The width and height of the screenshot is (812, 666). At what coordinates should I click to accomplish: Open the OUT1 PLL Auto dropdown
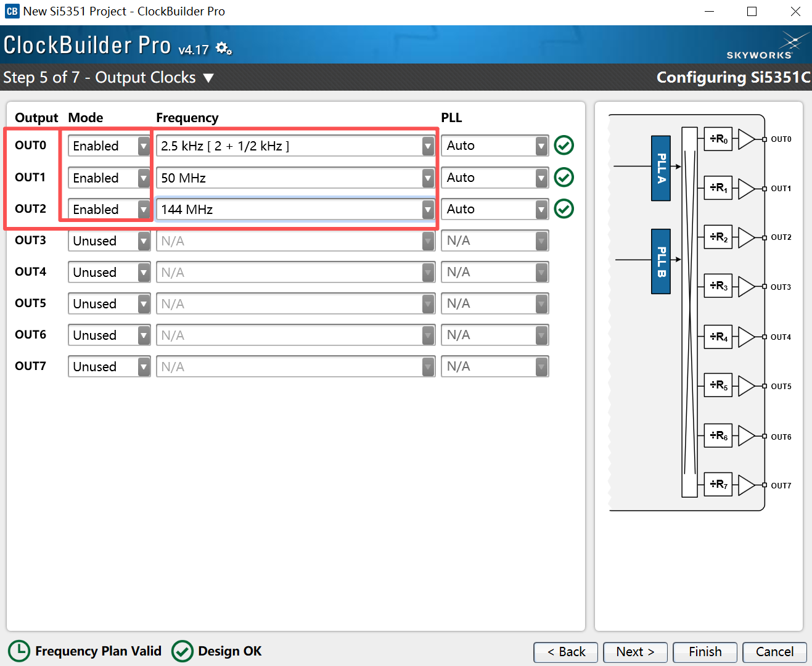pos(494,178)
